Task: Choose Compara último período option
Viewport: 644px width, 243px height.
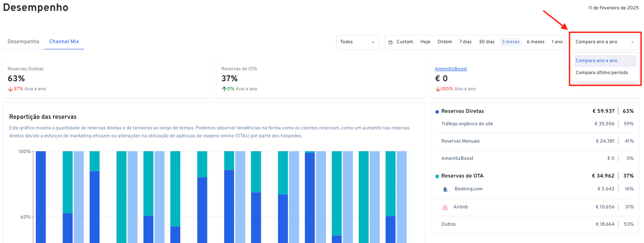Action: pos(605,73)
